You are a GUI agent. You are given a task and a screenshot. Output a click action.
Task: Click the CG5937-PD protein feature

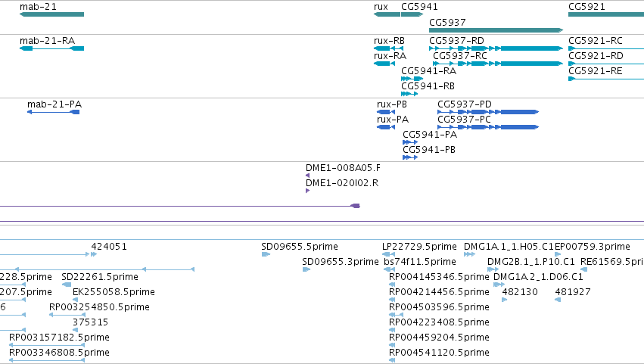click(488, 112)
